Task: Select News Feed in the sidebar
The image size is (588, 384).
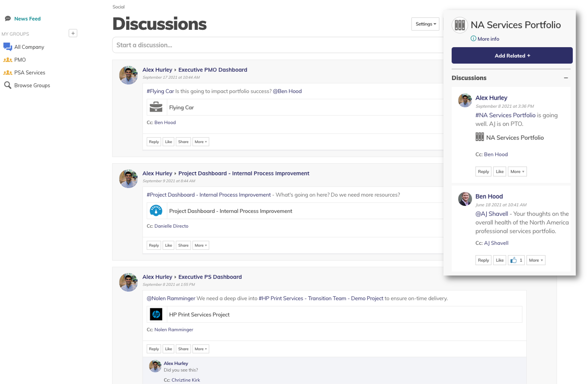Action: (x=27, y=19)
